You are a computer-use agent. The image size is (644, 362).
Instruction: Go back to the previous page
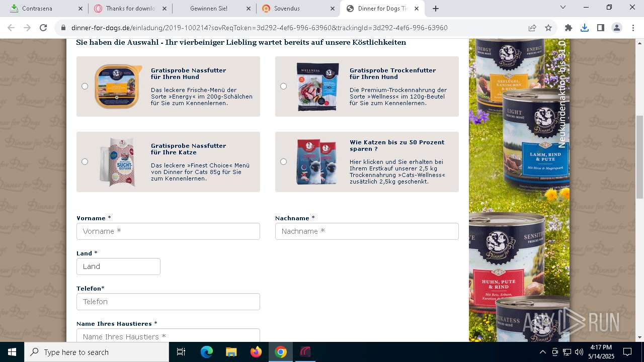[12, 28]
